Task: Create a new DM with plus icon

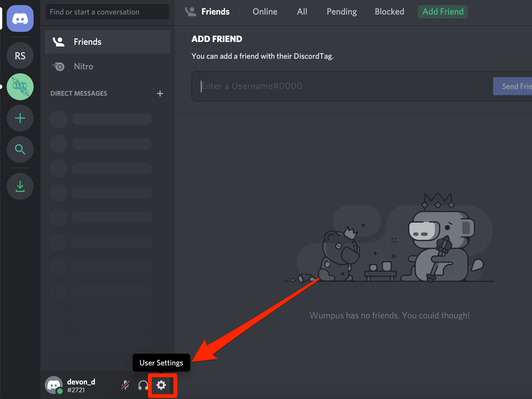Action: click(160, 93)
